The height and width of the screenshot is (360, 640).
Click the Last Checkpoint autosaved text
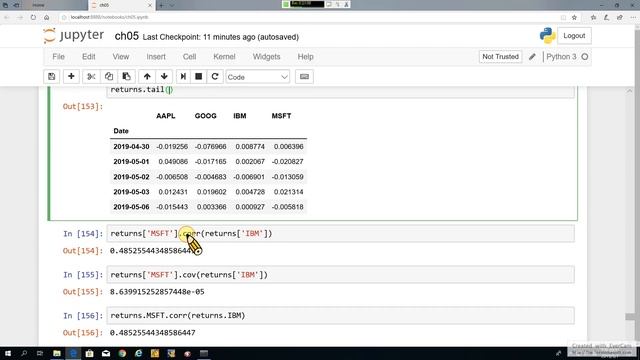click(221, 37)
